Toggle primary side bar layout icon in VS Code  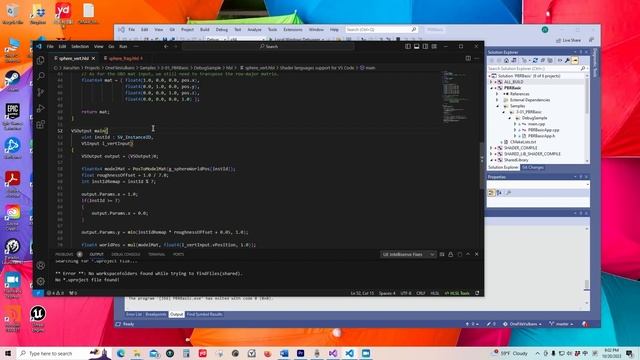408,47
